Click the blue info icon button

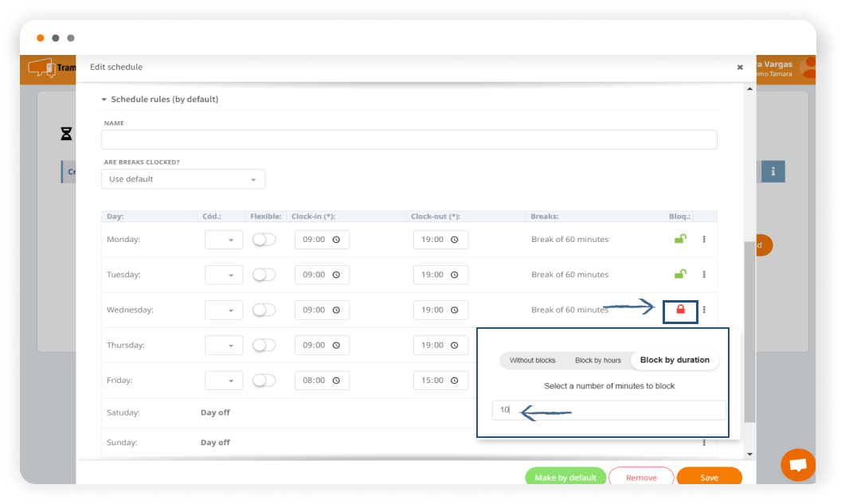[x=773, y=171]
